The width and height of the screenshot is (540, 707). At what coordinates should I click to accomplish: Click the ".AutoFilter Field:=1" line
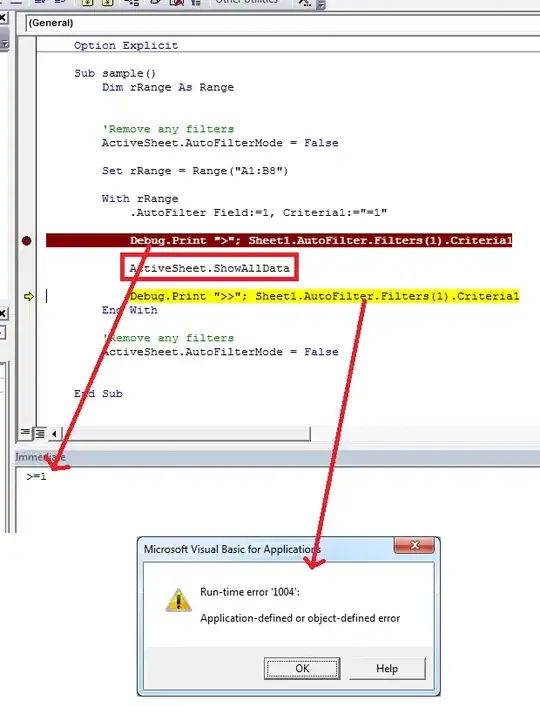tap(258, 212)
